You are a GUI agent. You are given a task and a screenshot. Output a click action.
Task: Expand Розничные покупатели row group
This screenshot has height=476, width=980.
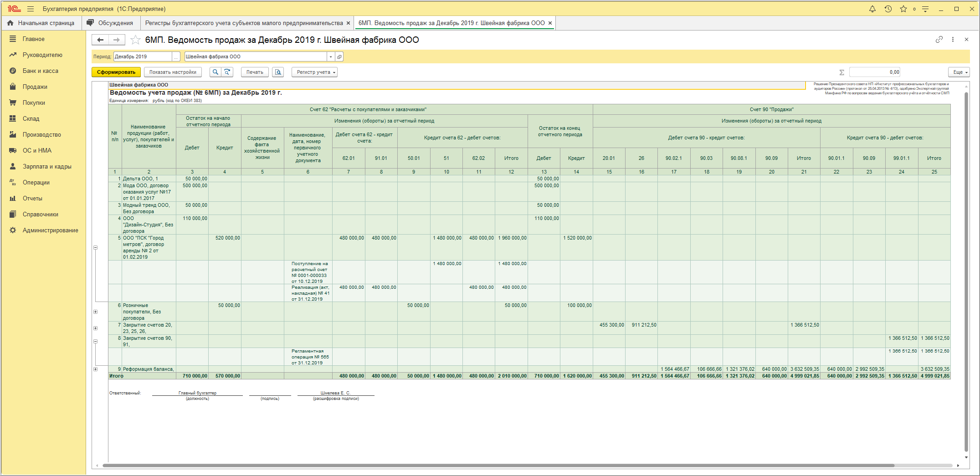[x=95, y=312]
